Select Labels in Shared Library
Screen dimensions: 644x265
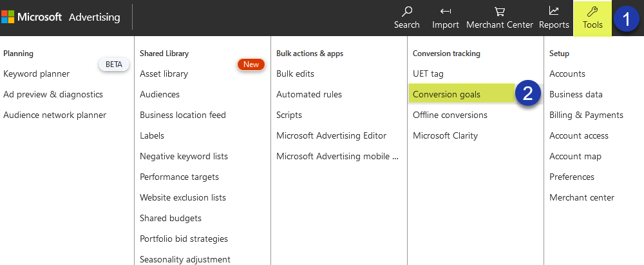152,135
